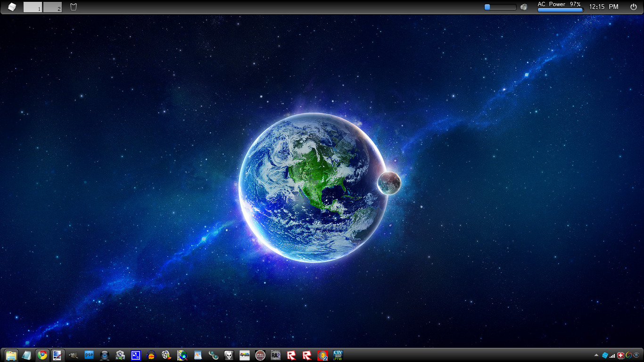Open the pse Photoshop Elements icon
The image size is (644, 362).
click(x=89, y=355)
